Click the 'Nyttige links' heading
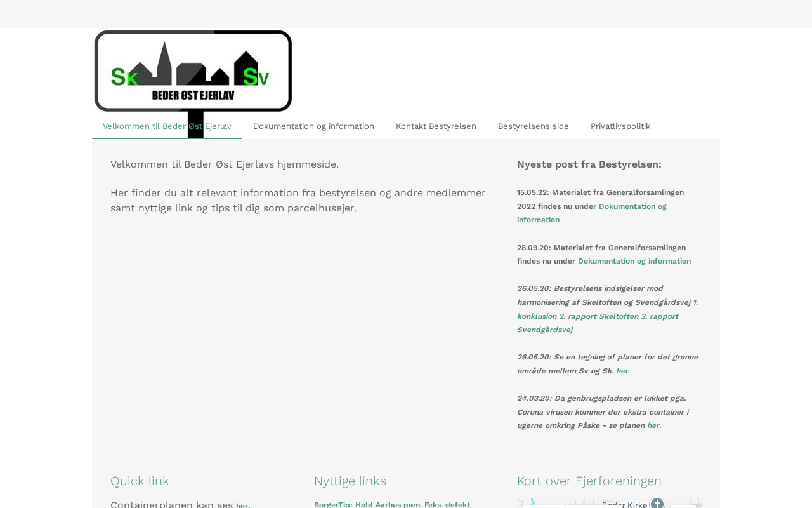The width and height of the screenshot is (812, 508). pos(350,481)
